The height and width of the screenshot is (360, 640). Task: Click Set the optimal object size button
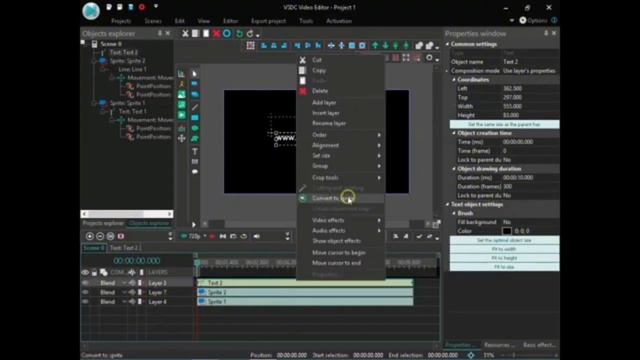pyautogui.click(x=504, y=240)
